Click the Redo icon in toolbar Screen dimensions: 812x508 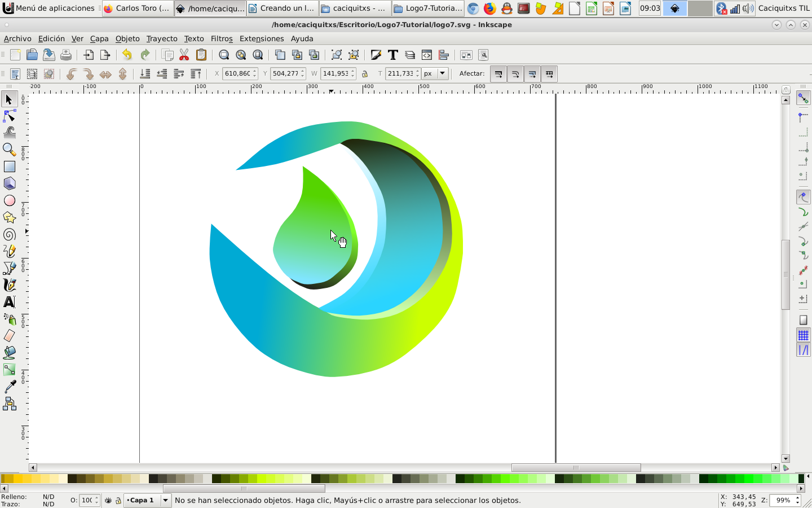[x=145, y=55]
